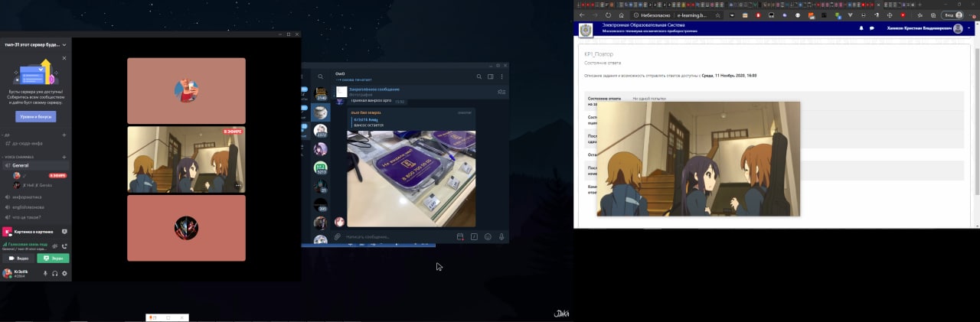Screen dimensions: 980x322
Task: Open Discord user settings gear
Action: pos(64,273)
